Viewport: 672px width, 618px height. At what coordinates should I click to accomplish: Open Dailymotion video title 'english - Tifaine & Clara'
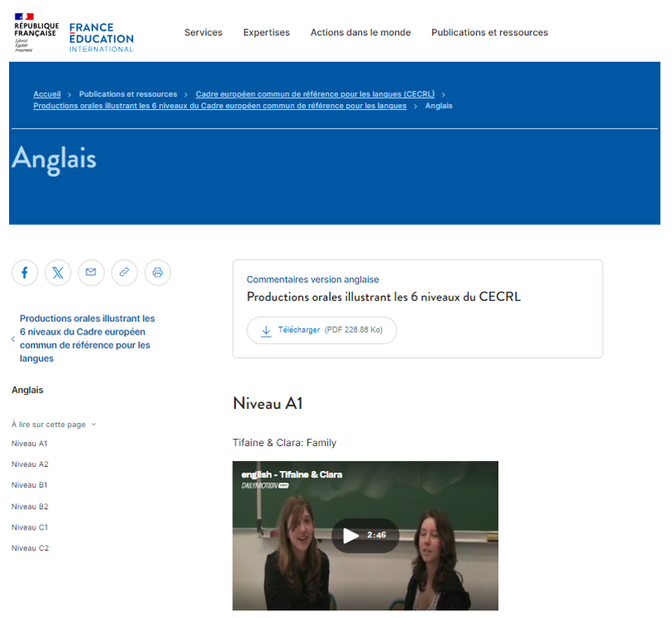(292, 474)
